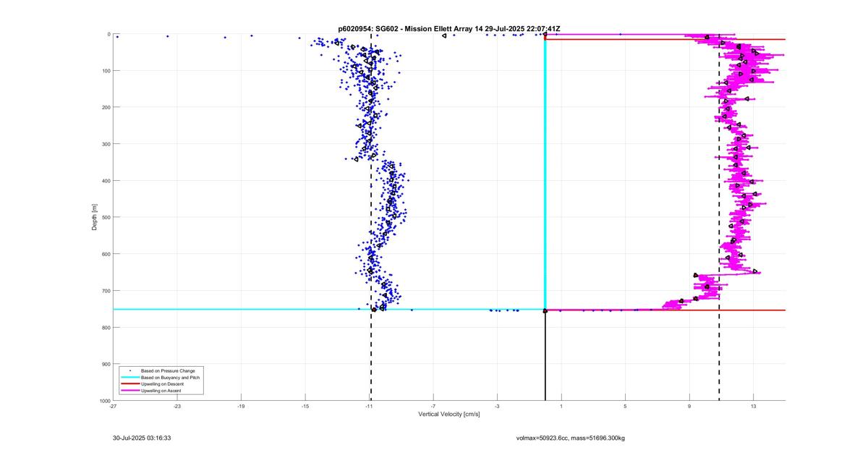Select legend entry 'Based on Pressure Change'

pos(168,370)
